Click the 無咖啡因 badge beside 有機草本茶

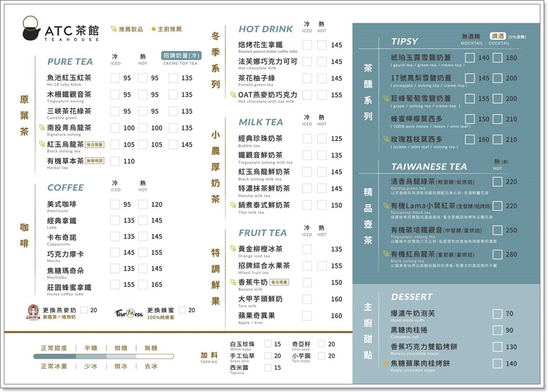click(96, 162)
